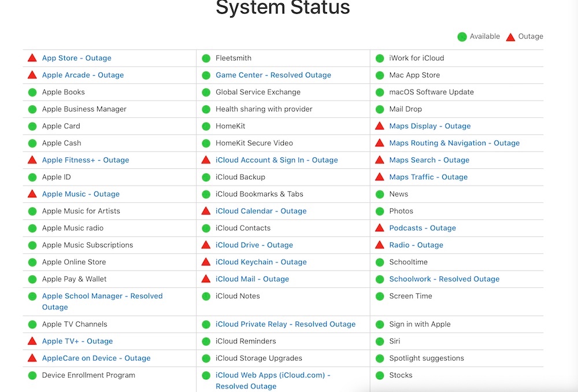Screen dimensions: 578x392
Task: Open Maps Routing & Navigation - Outage link
Action: (x=454, y=143)
